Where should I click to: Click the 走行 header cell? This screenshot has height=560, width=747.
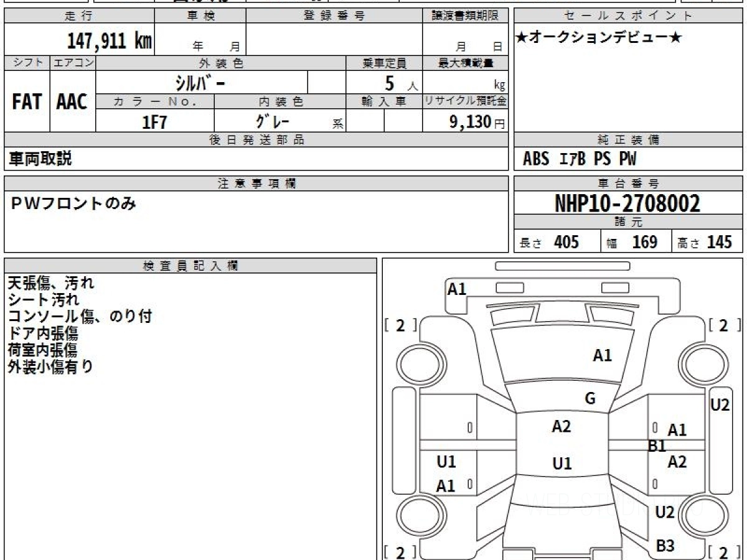coord(78,16)
